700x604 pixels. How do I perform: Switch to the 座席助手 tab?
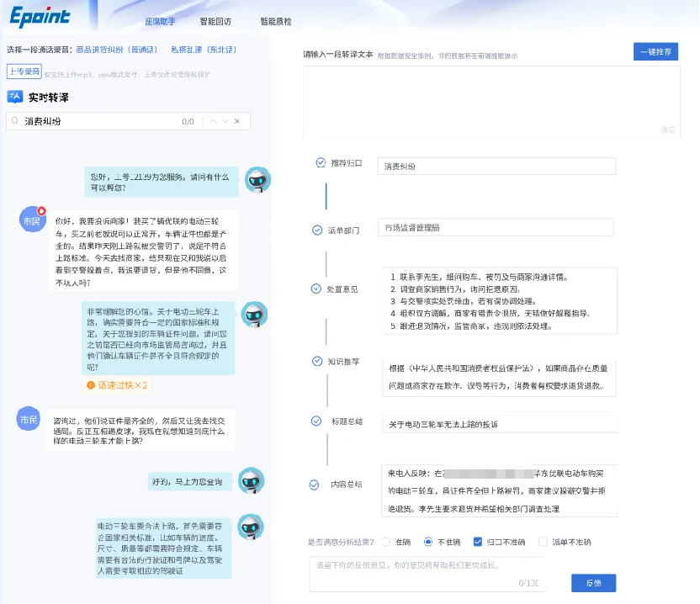point(160,21)
